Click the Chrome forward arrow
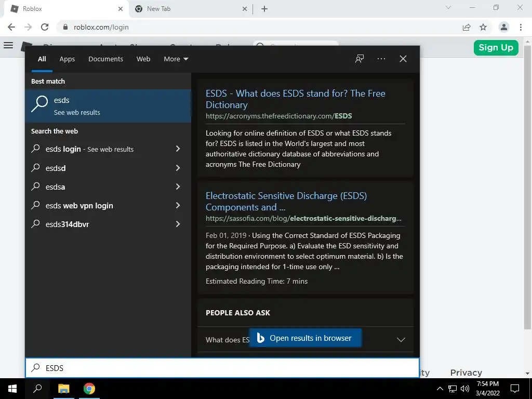 [28, 27]
